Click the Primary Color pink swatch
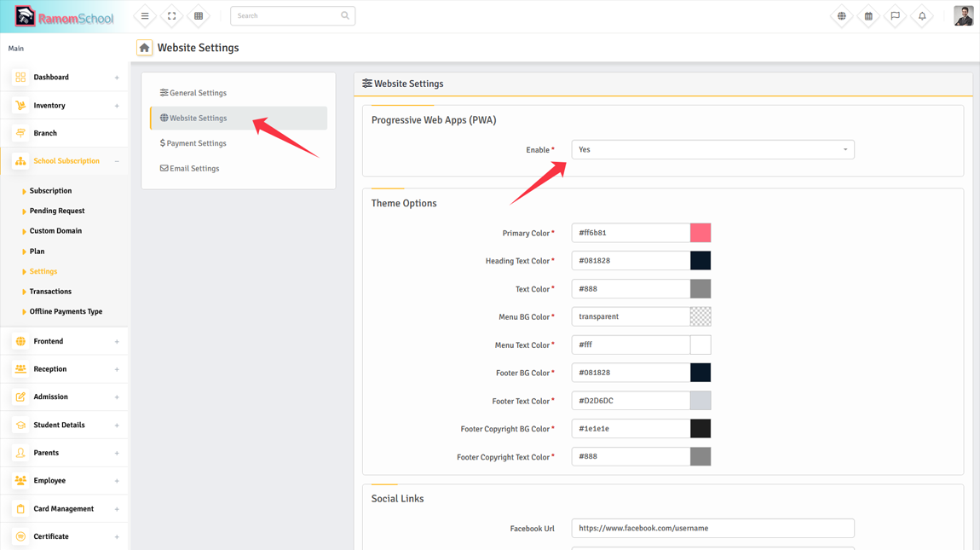 700,233
